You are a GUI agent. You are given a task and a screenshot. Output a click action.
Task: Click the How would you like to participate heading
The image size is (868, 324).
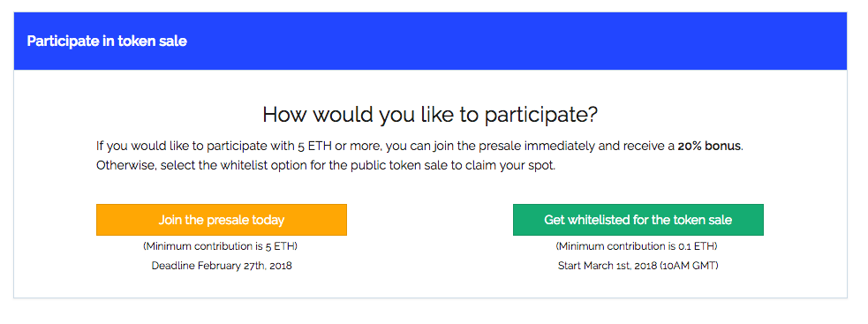click(x=430, y=115)
